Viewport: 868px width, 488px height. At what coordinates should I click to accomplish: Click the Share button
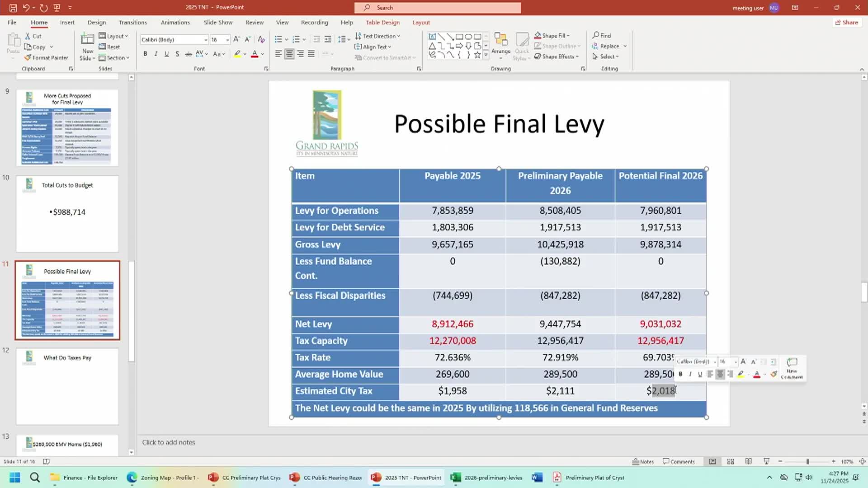[x=846, y=23]
